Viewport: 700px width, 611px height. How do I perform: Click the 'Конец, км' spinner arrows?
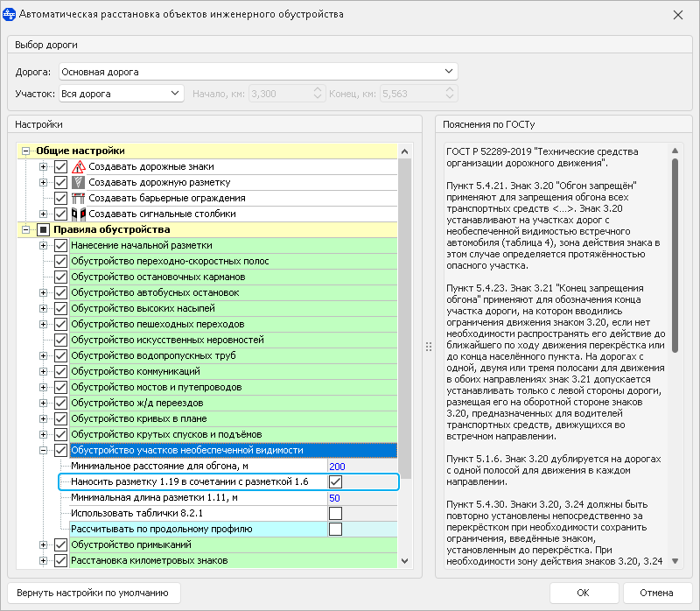click(x=450, y=94)
